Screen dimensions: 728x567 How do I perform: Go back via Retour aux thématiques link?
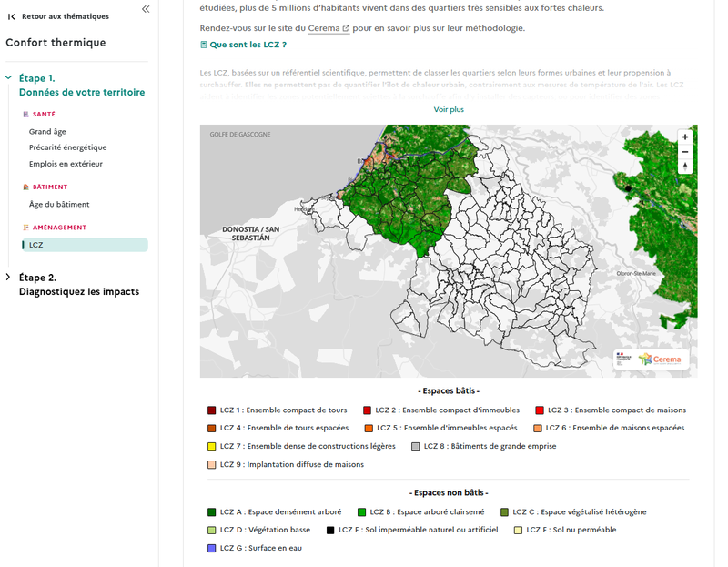65,16
